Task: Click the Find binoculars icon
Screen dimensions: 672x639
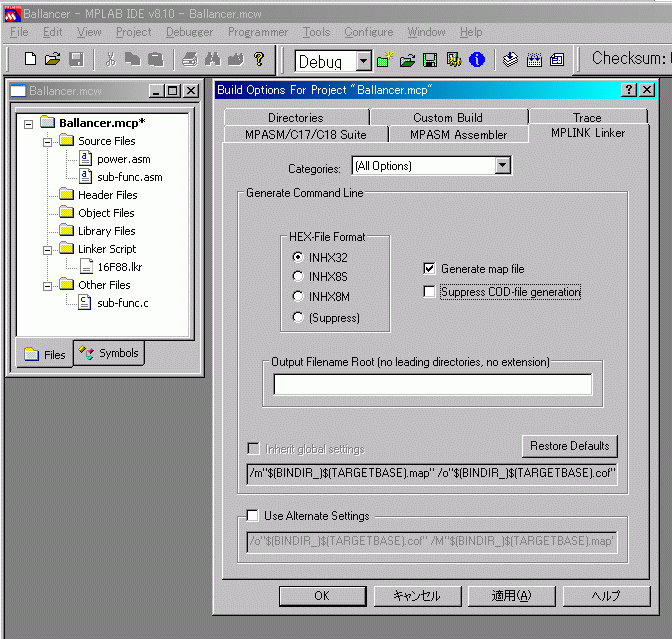Action: (213, 59)
